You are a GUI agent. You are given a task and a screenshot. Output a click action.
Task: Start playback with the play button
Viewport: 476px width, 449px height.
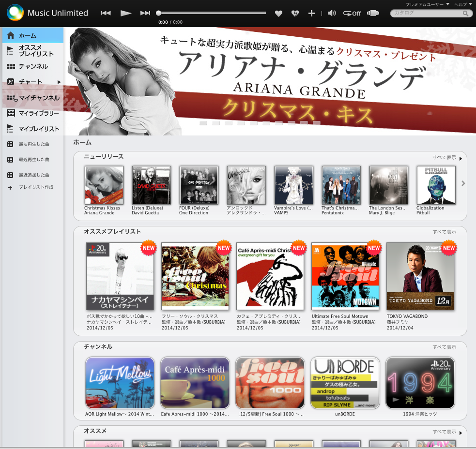coord(126,13)
